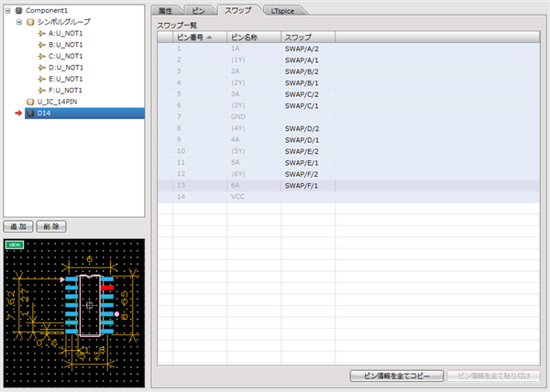Click the シンボルグループ folder icon
The image size is (550, 392).
coord(31,21)
